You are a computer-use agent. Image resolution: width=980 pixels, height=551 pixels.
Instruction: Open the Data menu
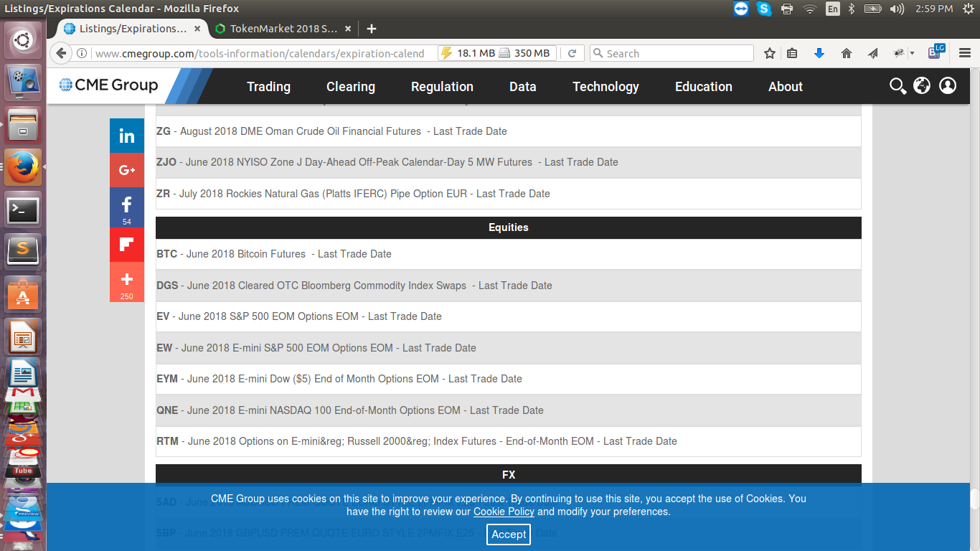coord(523,86)
